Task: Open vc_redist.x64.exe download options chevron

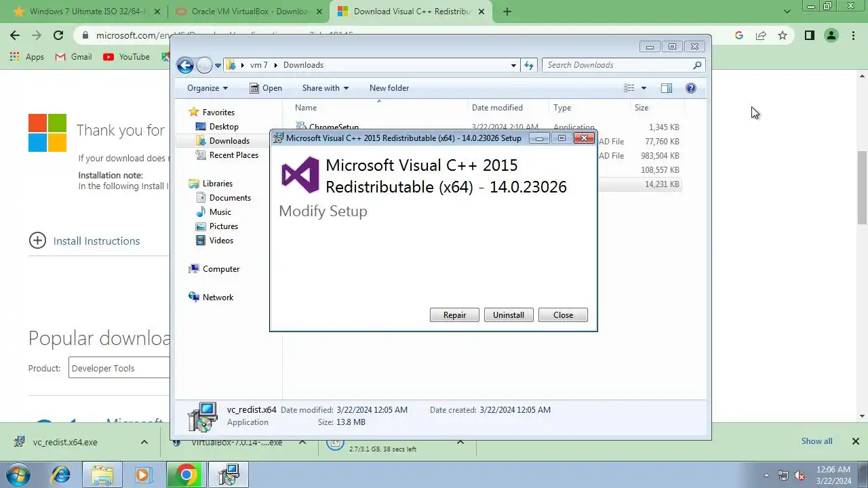Action: pos(144,442)
